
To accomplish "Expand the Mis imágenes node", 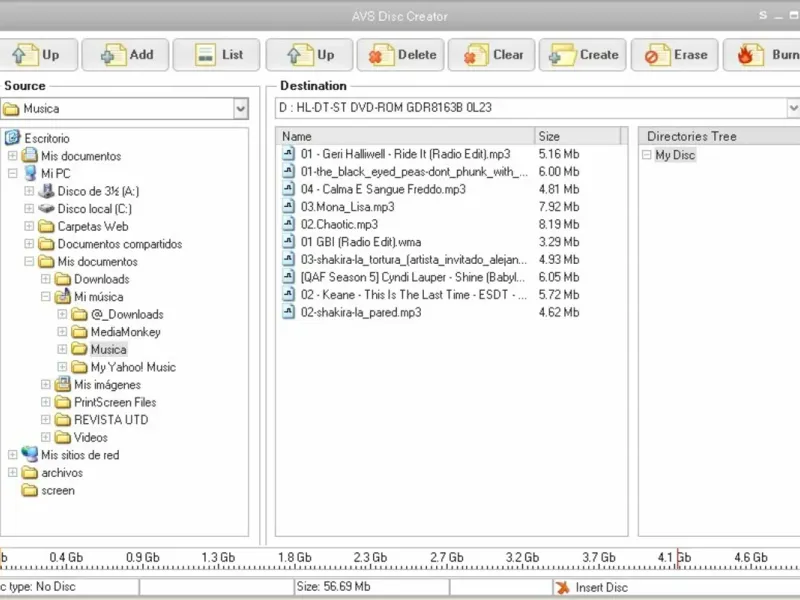I will coord(45,384).
